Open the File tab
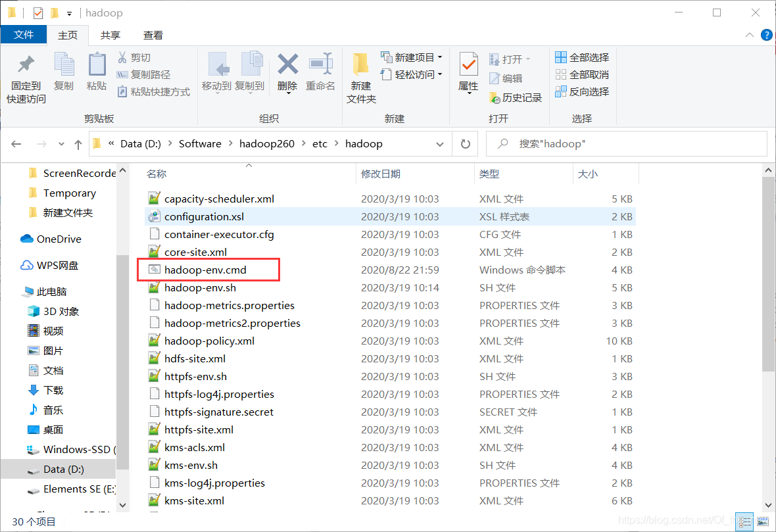 [24, 35]
